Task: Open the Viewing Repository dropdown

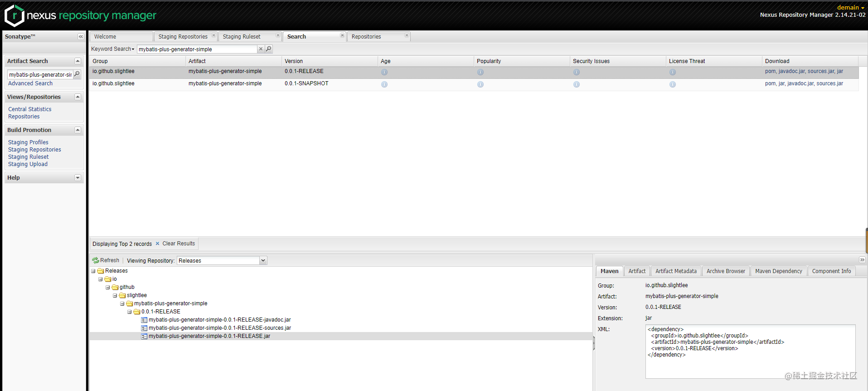Action: tap(263, 260)
